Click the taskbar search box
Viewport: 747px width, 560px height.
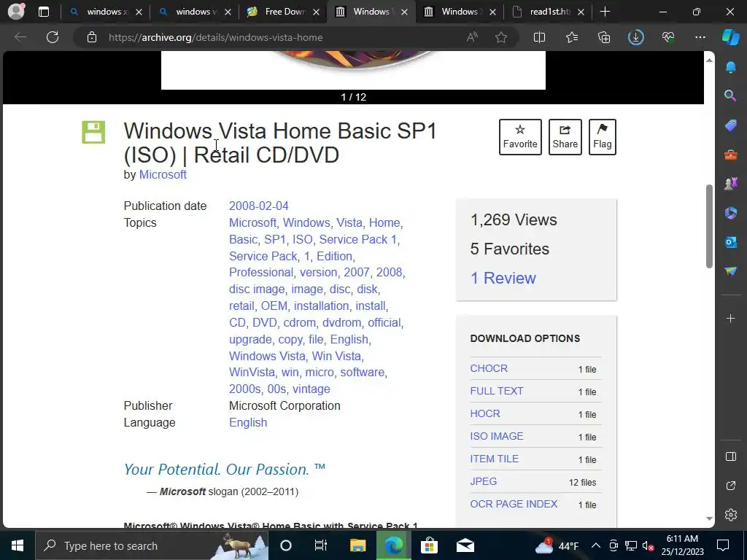pos(152,545)
